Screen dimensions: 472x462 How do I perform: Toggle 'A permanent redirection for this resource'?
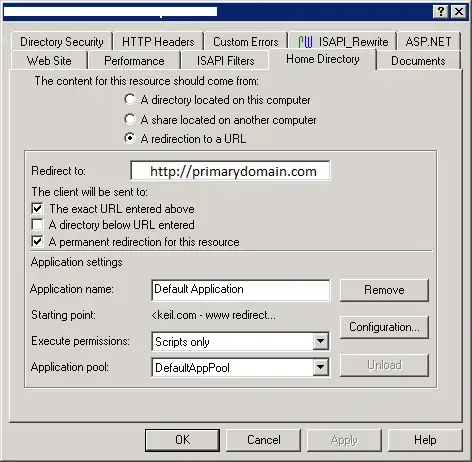(37, 241)
